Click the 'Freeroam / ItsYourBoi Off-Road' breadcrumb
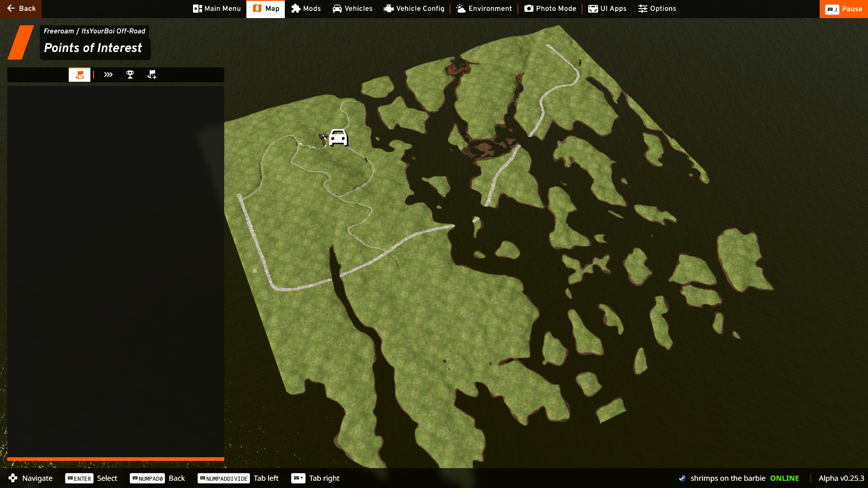 [x=94, y=31]
